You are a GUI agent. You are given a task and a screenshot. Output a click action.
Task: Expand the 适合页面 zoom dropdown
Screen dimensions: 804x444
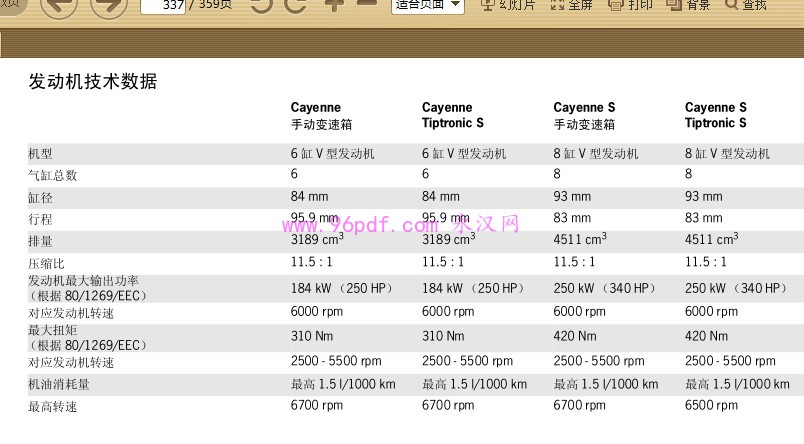pyautogui.click(x=455, y=5)
